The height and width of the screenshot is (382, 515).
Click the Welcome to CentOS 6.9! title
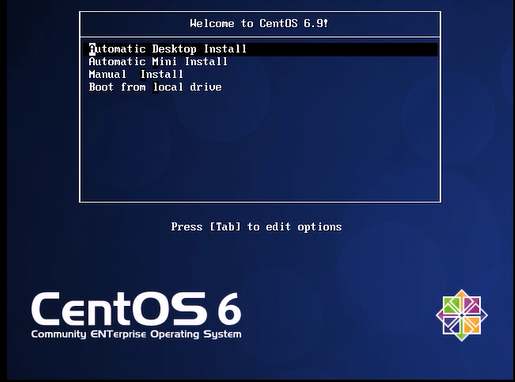coord(259,23)
